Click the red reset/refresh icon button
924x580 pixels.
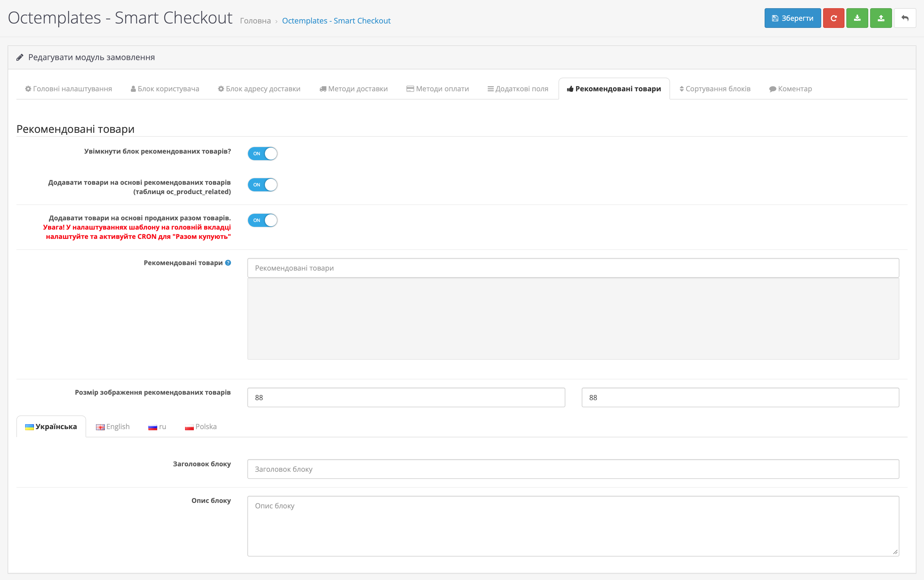[x=833, y=18]
